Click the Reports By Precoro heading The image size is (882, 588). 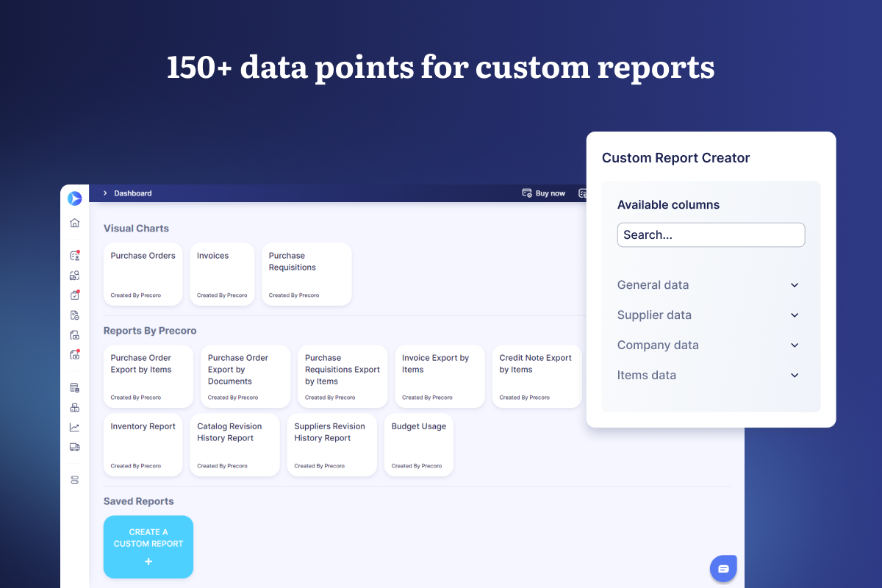pos(150,331)
